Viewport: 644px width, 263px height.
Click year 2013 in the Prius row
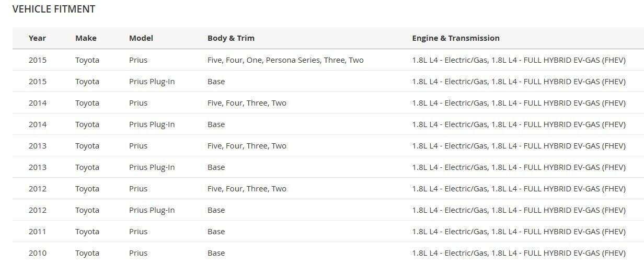click(38, 146)
